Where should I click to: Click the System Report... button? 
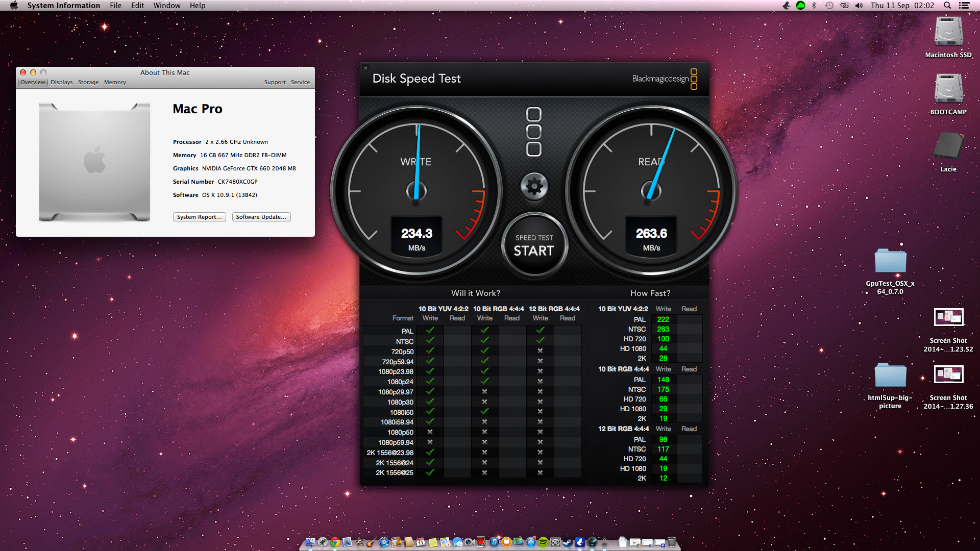tap(200, 217)
